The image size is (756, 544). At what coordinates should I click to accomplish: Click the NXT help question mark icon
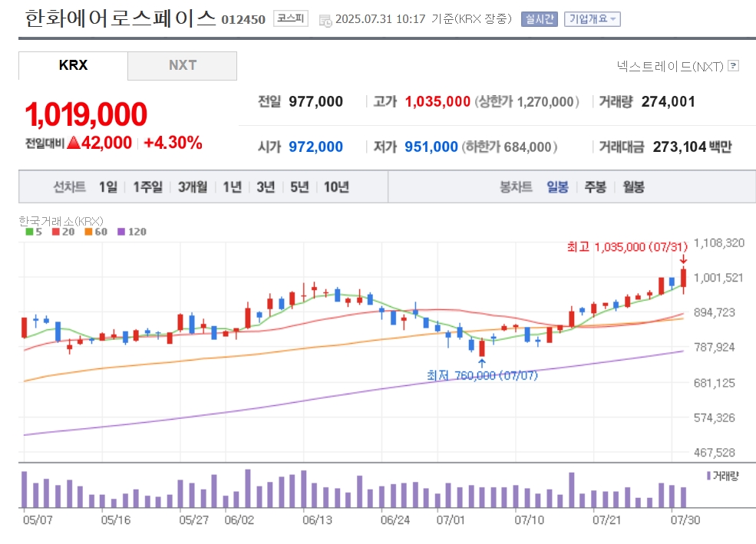(733, 65)
